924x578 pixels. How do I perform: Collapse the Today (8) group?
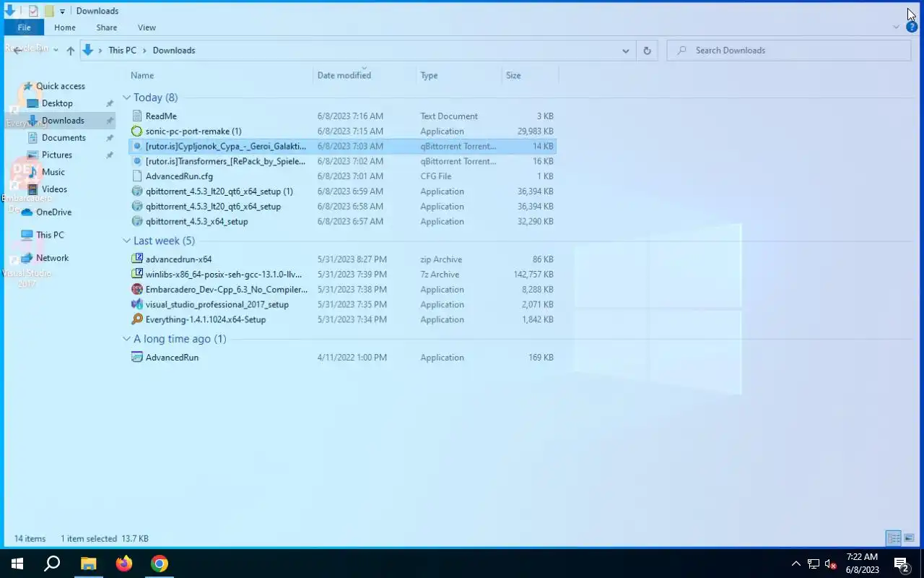click(126, 98)
